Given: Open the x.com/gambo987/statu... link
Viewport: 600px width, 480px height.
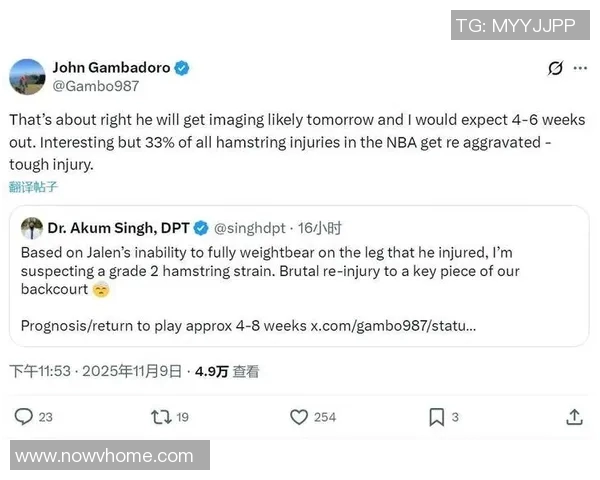Looking at the screenshot, I should [x=393, y=325].
